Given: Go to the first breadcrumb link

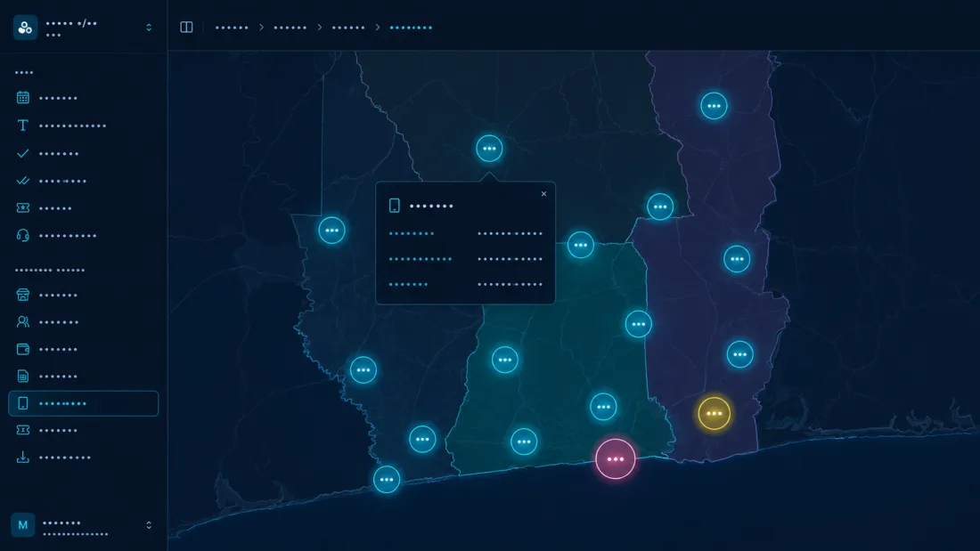Looking at the screenshot, I should 232,28.
